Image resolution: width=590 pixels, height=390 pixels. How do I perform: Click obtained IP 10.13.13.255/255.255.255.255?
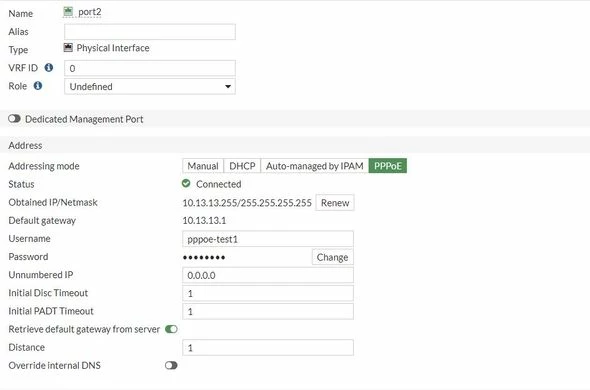(x=247, y=203)
